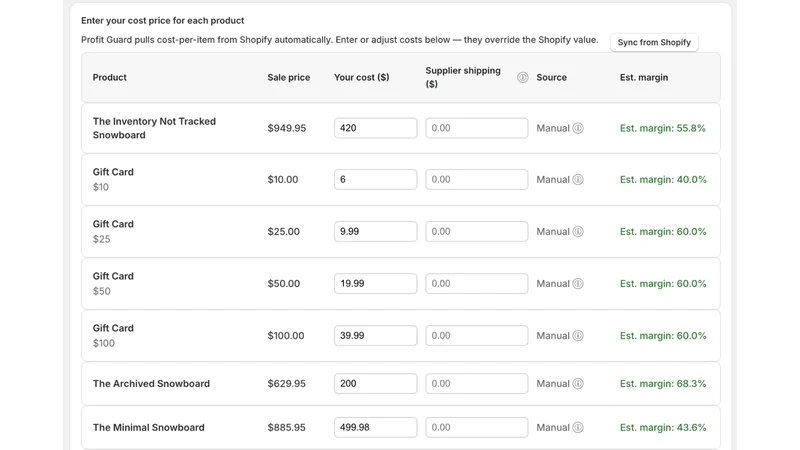
Task: Click The Archived Snowboard product name
Action: [x=151, y=384]
